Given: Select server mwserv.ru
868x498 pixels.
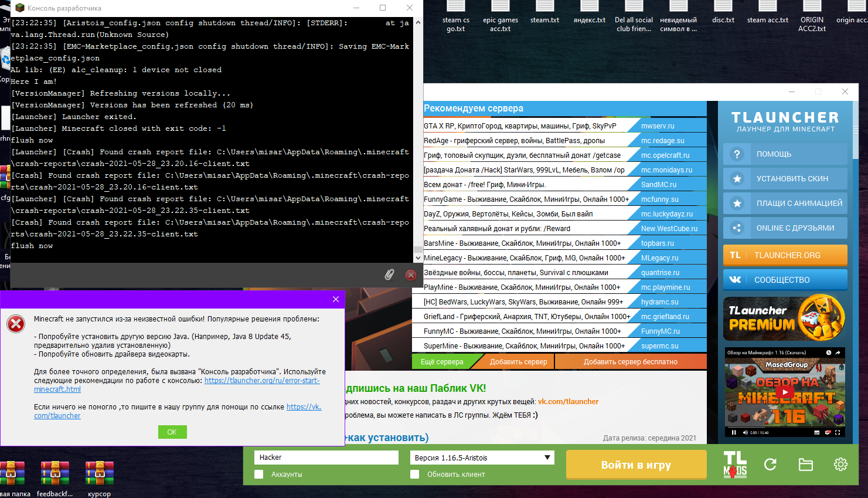Looking at the screenshot, I should 658,126.
